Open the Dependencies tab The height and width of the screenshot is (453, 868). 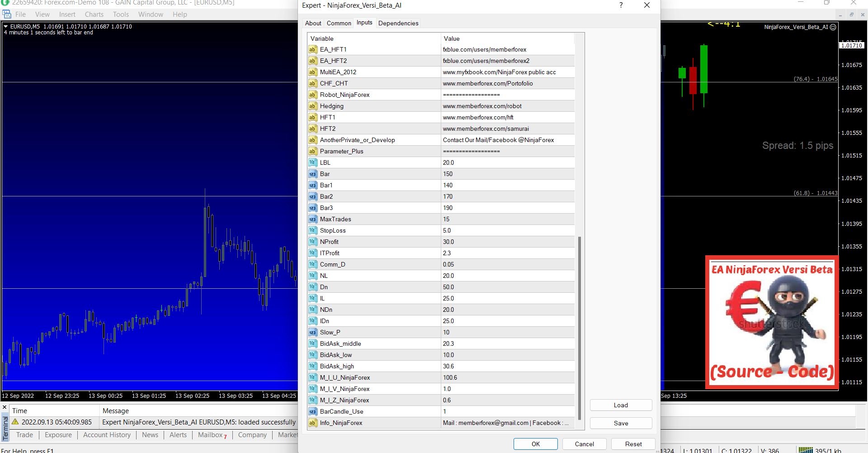pos(398,23)
